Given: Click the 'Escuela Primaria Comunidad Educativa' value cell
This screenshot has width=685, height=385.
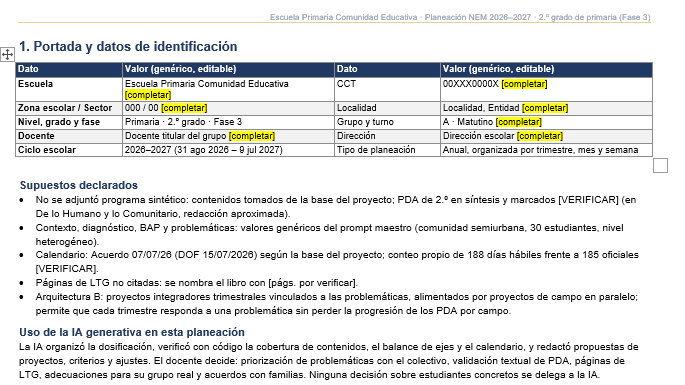Looking at the screenshot, I should (x=228, y=89).
